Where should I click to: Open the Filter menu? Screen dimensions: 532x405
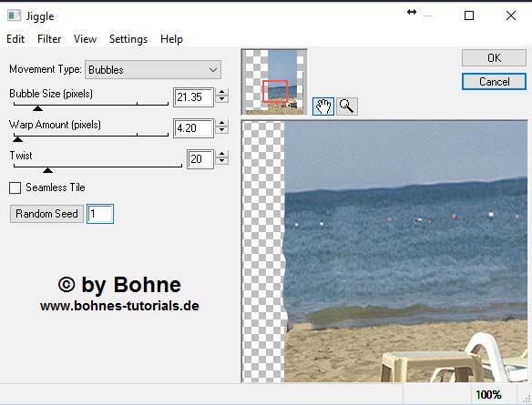click(49, 39)
